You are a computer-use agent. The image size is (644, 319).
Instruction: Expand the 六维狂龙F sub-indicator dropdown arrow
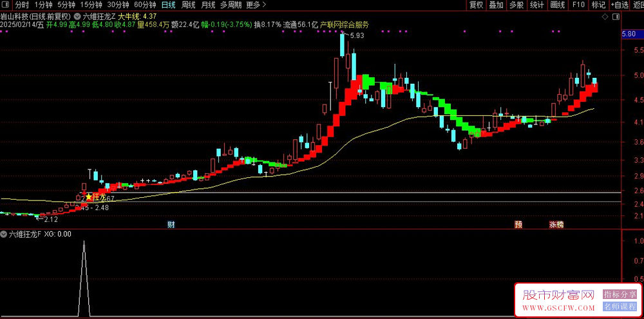tap(4, 235)
